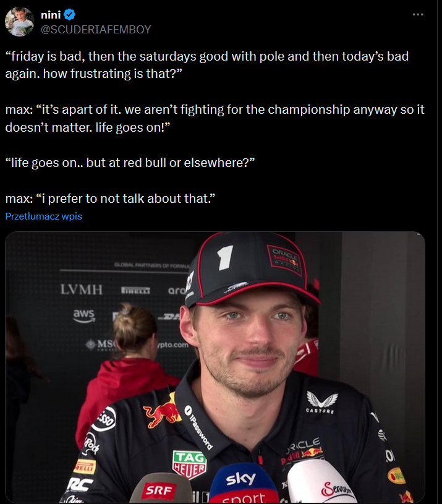Open nini's profile avatar picture
Viewport: 442px width, 504px height.
(x=20, y=22)
